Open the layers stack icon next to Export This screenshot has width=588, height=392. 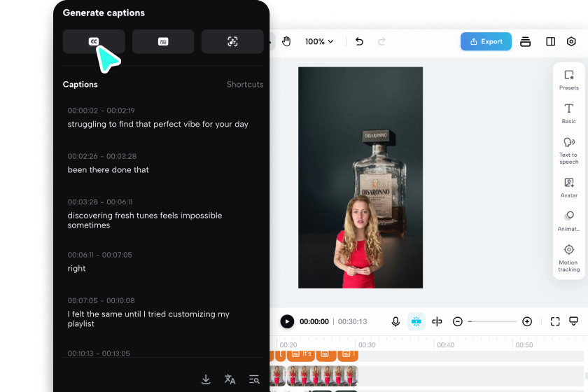526,41
